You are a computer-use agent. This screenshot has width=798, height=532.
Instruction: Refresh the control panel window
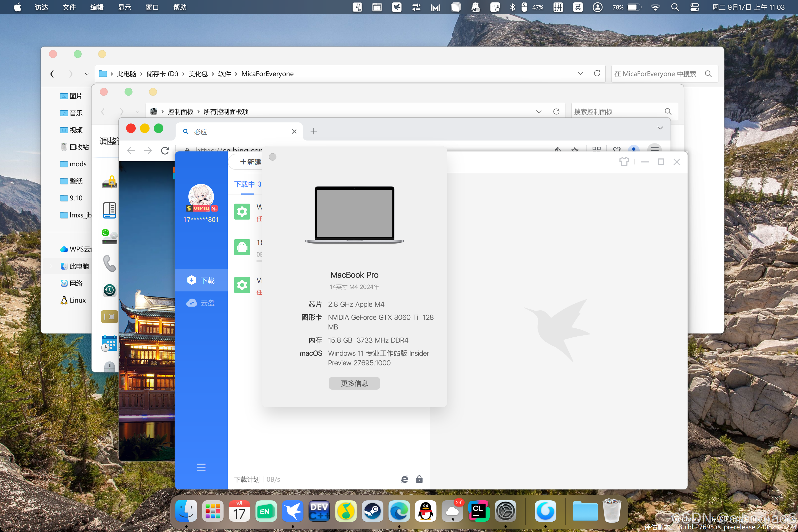pyautogui.click(x=556, y=111)
